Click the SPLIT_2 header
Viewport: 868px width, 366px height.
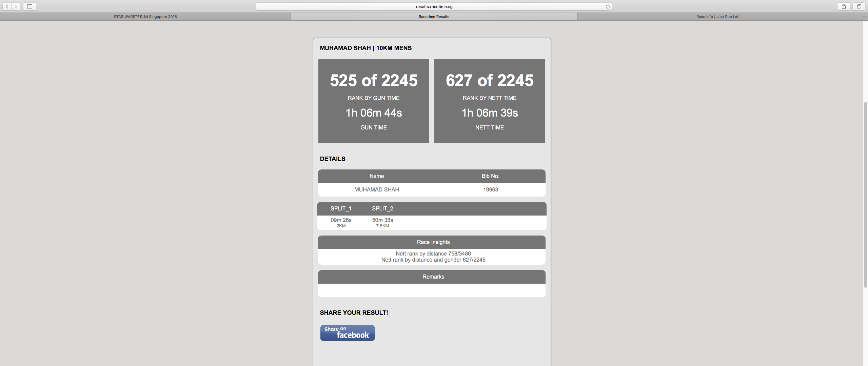coord(382,208)
